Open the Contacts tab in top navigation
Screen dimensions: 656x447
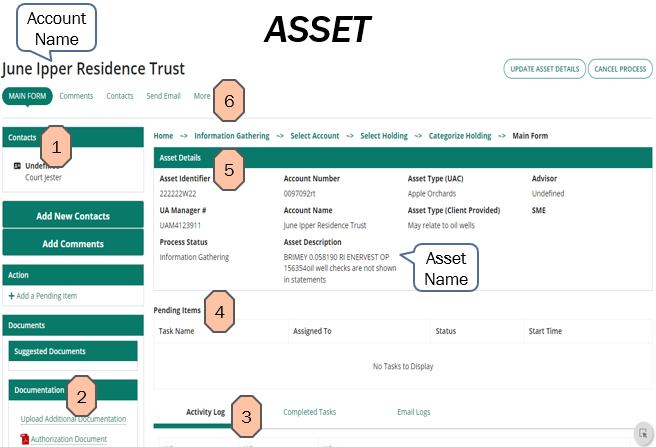coord(120,96)
